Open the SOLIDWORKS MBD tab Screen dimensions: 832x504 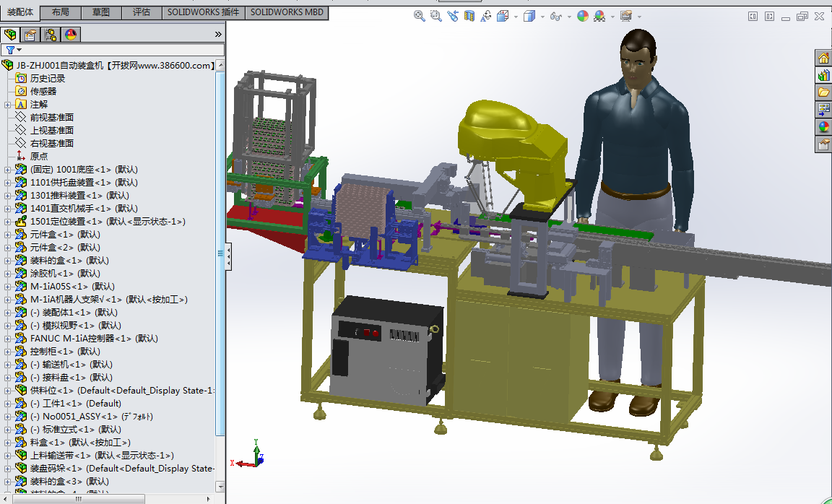click(x=288, y=12)
